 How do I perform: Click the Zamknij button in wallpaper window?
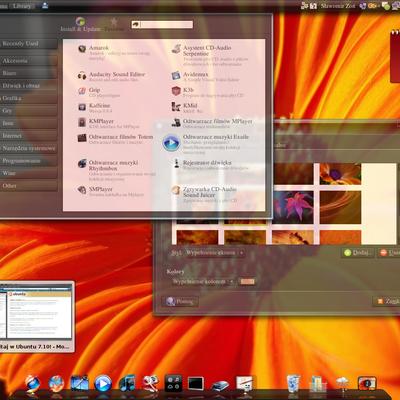click(x=387, y=302)
